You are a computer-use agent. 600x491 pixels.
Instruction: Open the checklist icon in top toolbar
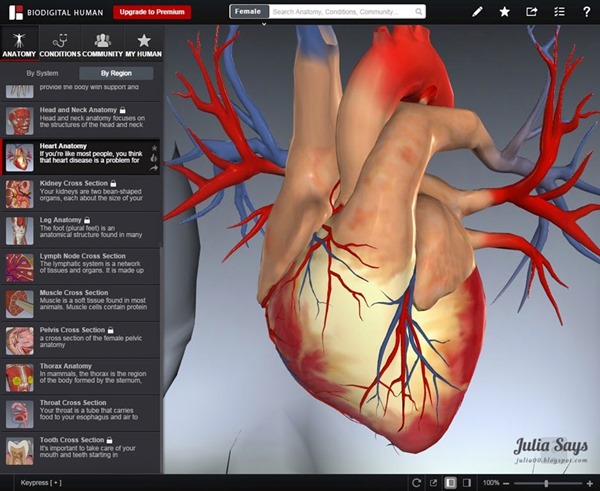(x=558, y=12)
